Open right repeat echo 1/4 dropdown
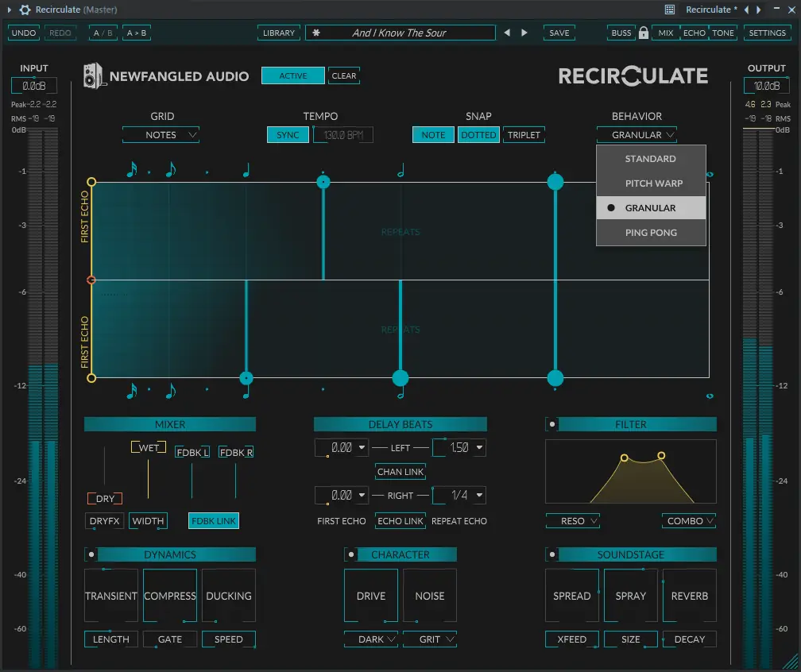This screenshot has height=672, width=801. 479,495
